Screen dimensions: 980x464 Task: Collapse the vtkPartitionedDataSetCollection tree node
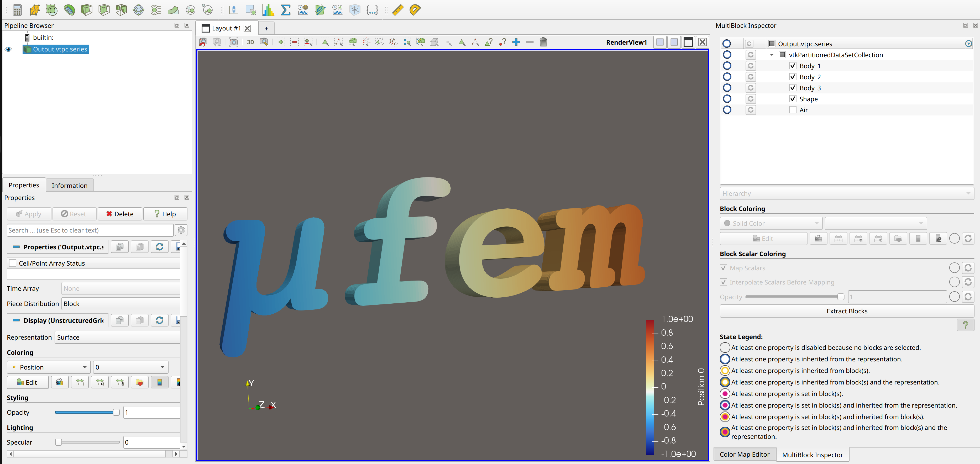(x=772, y=55)
